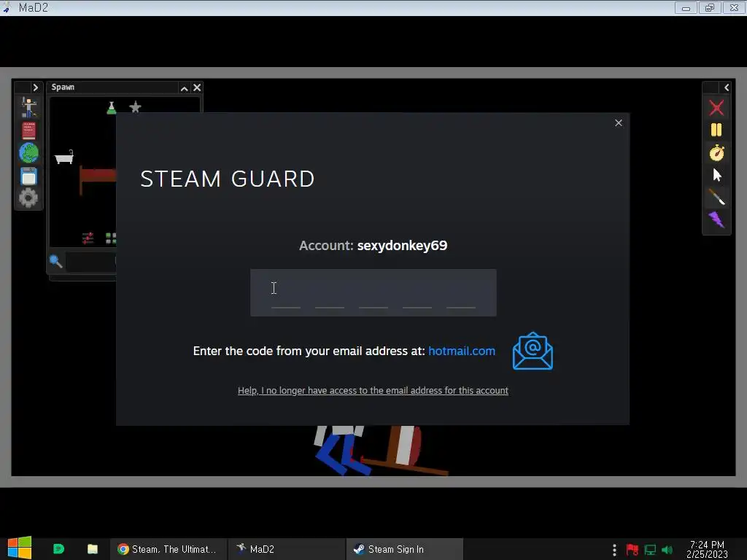
Task: Click the hotmail.com link
Action: [462, 351]
